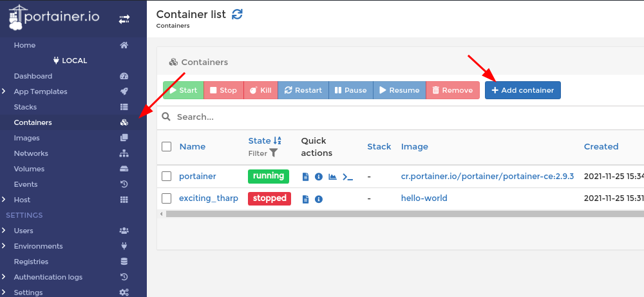Screen dimensions: 644x297
Task: Click the Restart button
Action: click(303, 90)
